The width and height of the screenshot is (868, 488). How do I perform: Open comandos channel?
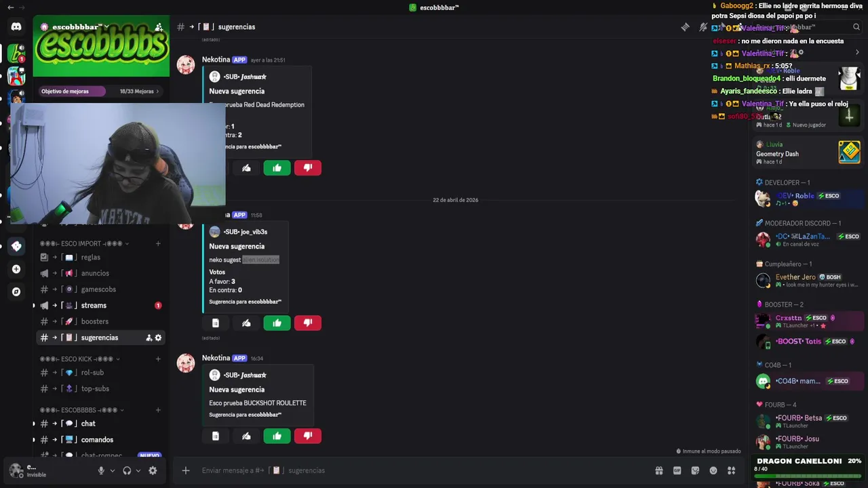(100, 440)
